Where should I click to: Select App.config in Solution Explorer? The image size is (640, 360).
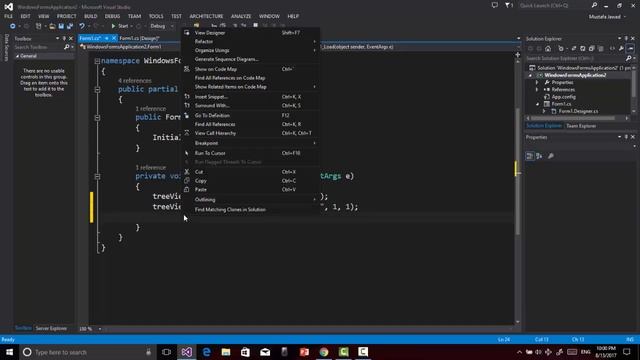pos(563,97)
